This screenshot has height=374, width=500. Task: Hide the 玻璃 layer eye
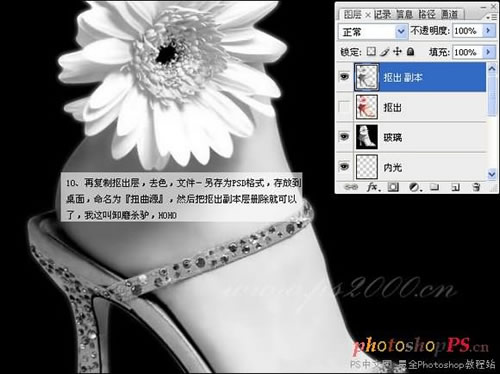tap(344, 136)
